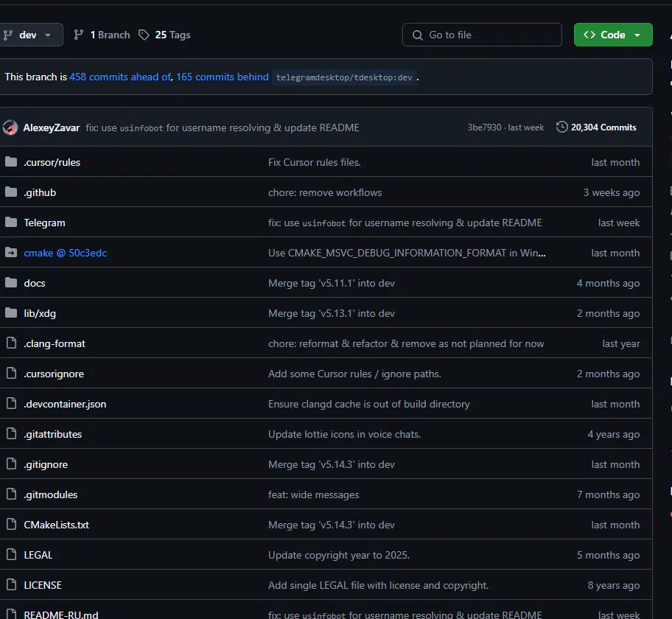The width and height of the screenshot is (672, 619).
Task: Open the .cursor/rules folder
Action: pos(52,162)
